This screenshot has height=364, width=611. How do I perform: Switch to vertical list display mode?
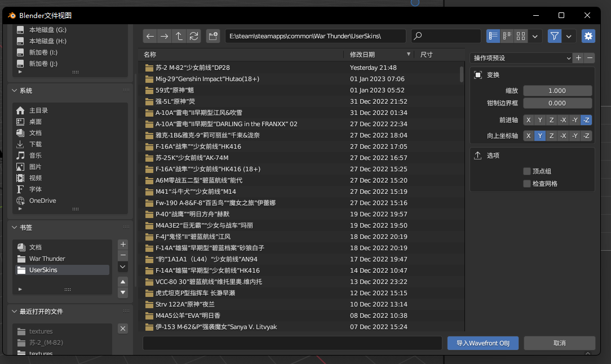point(493,36)
